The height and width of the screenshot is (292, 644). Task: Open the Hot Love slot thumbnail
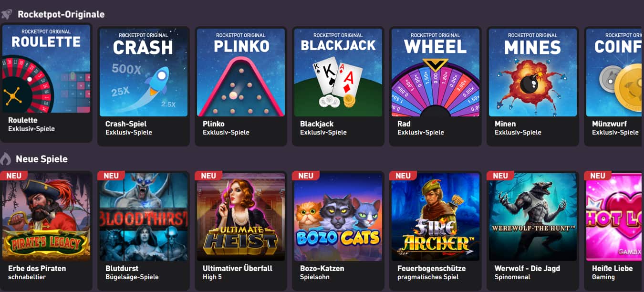[x=615, y=217]
